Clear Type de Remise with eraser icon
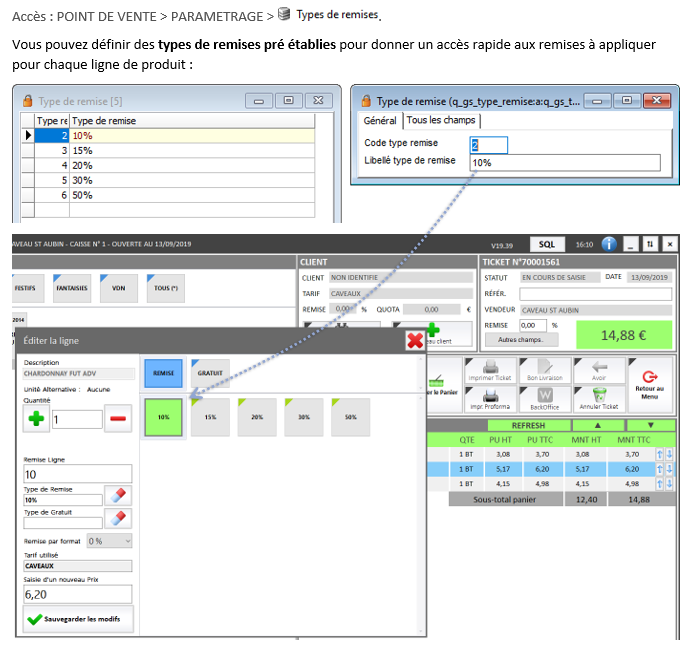Screen dimensions: 699x660 click(117, 496)
